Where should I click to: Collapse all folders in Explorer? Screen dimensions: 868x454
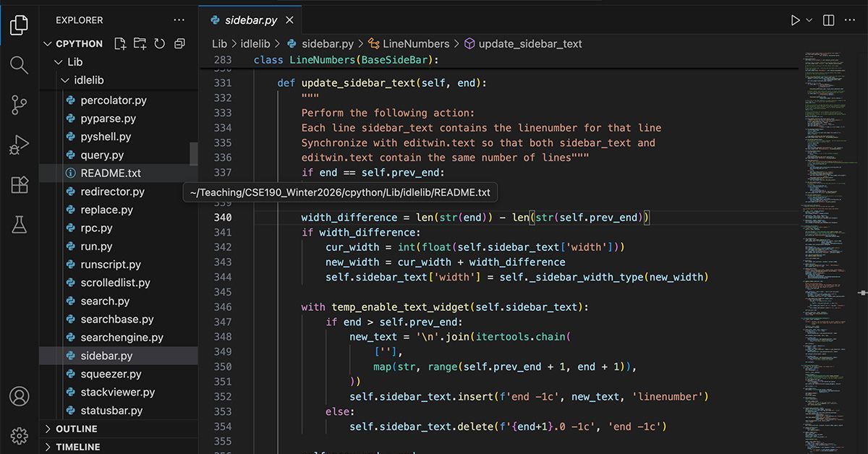[x=179, y=43]
